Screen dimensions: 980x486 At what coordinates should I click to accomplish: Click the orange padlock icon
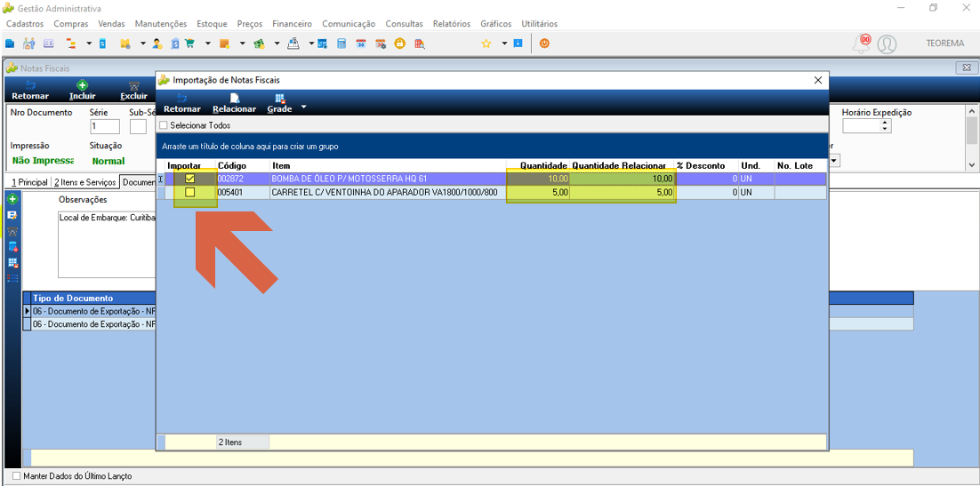click(x=400, y=44)
